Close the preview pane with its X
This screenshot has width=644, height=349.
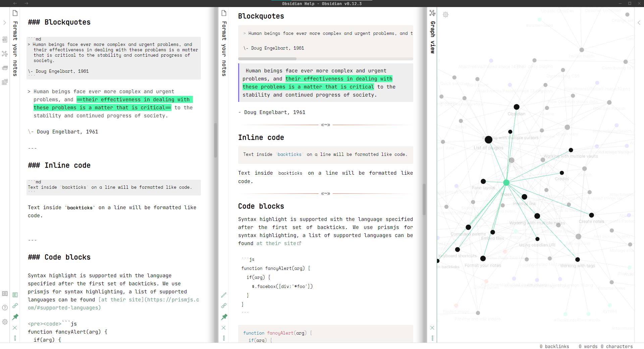[224, 328]
